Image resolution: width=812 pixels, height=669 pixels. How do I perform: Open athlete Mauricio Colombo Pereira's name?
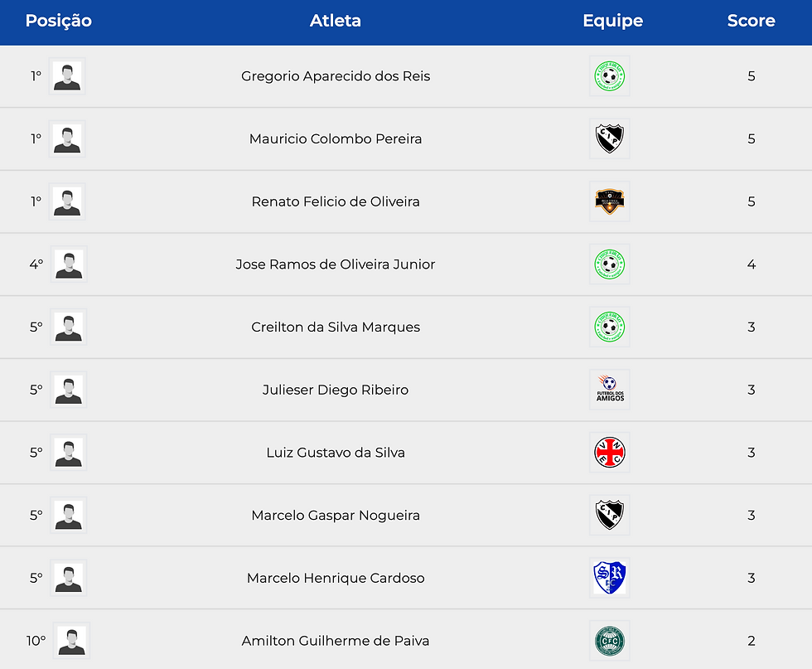point(336,139)
